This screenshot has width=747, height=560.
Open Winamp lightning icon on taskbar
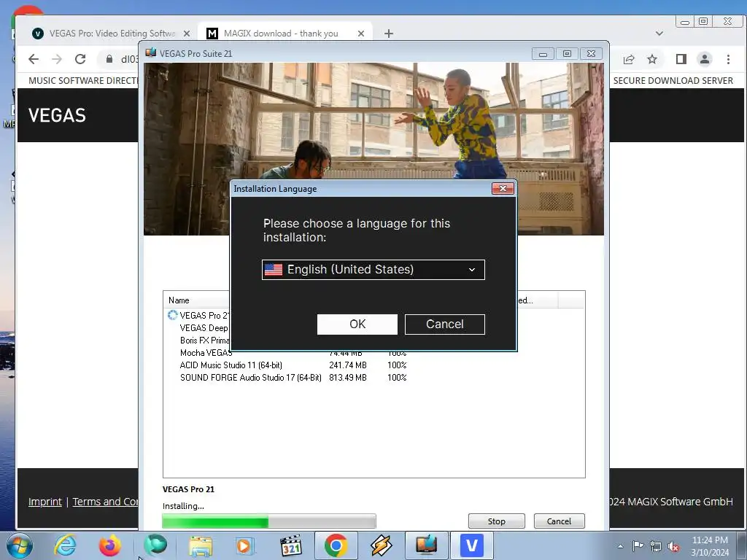coord(381,545)
